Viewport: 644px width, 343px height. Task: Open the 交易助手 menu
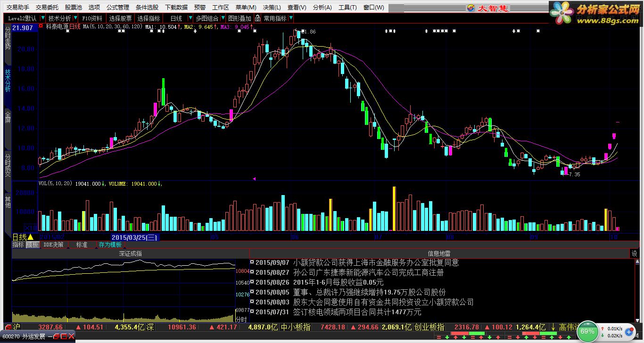17,8
